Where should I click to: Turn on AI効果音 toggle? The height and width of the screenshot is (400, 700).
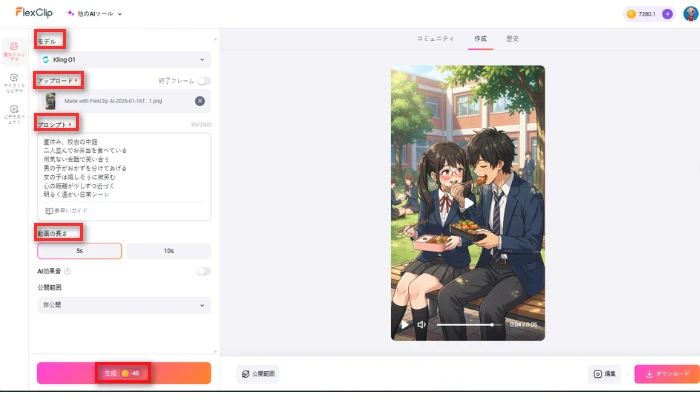tap(204, 271)
